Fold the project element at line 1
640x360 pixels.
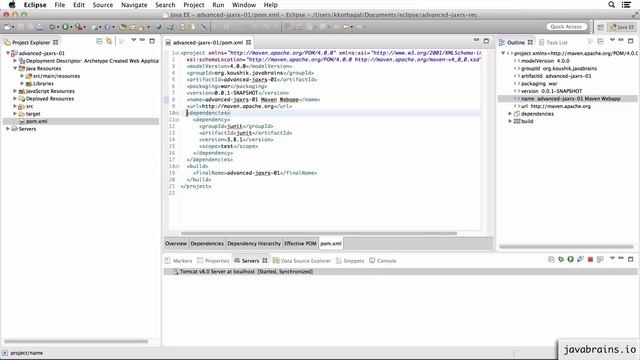pos(178,53)
